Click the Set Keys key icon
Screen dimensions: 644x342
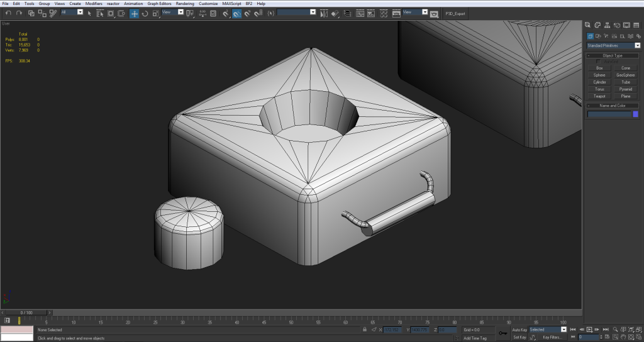503,333
